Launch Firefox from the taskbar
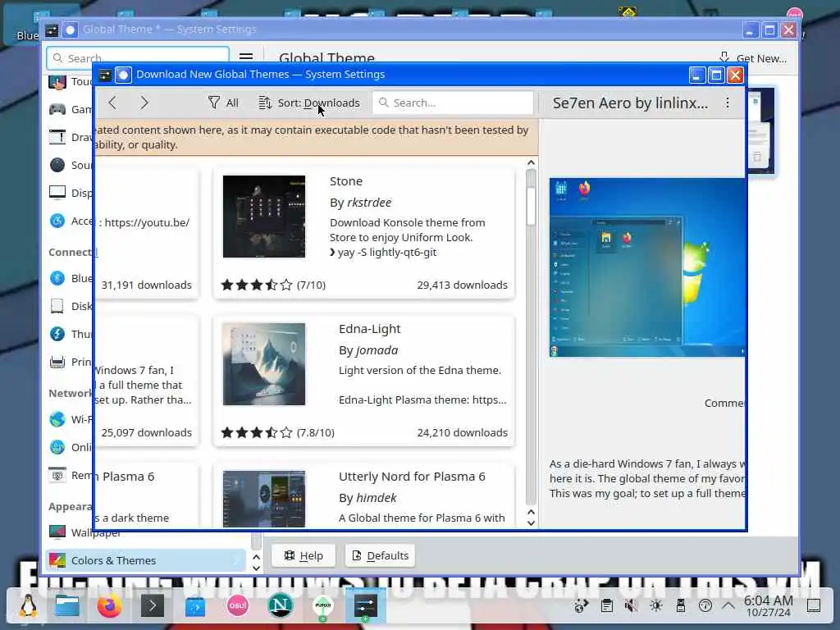This screenshot has width=840, height=630. pyautogui.click(x=109, y=606)
